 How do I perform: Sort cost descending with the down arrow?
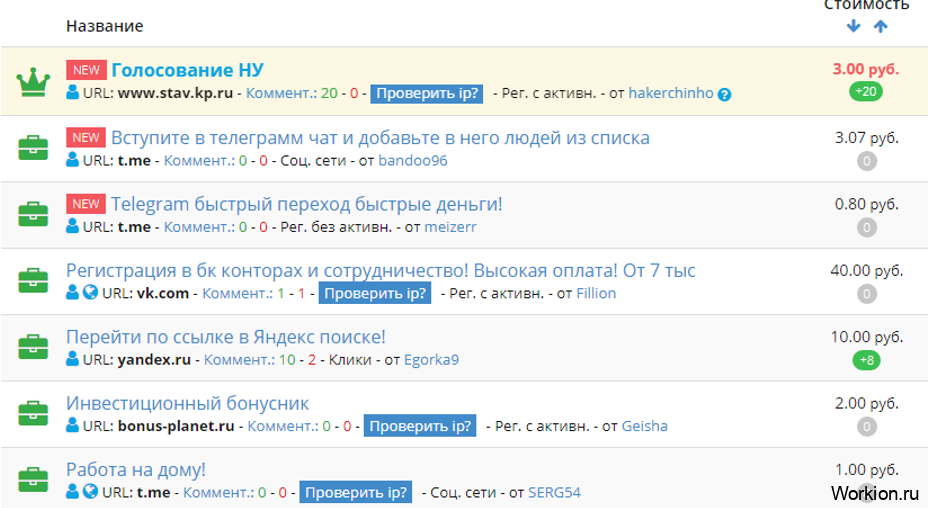click(x=853, y=26)
